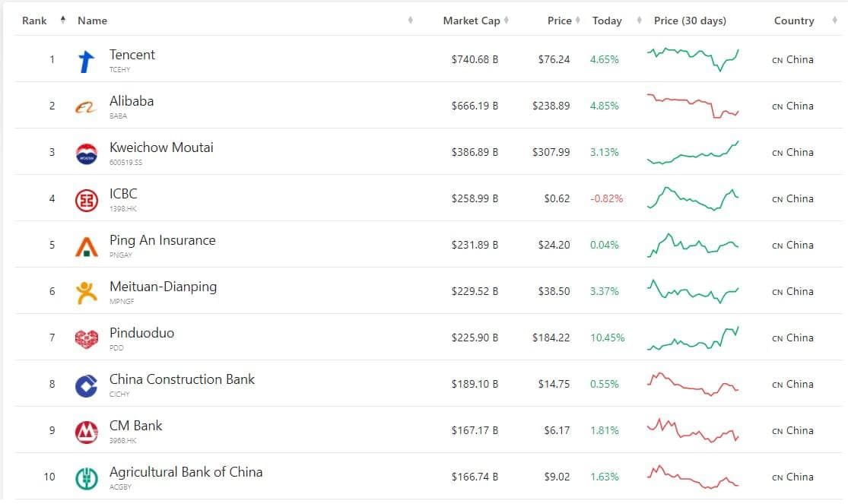The height and width of the screenshot is (504, 848).
Task: Click the BABA ticker symbol
Action: click(x=118, y=116)
